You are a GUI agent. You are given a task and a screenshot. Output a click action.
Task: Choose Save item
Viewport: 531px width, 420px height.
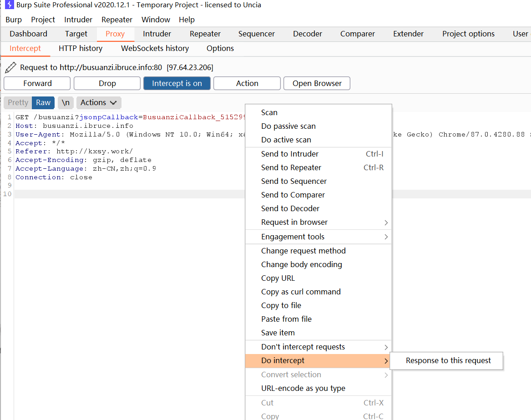319,333
